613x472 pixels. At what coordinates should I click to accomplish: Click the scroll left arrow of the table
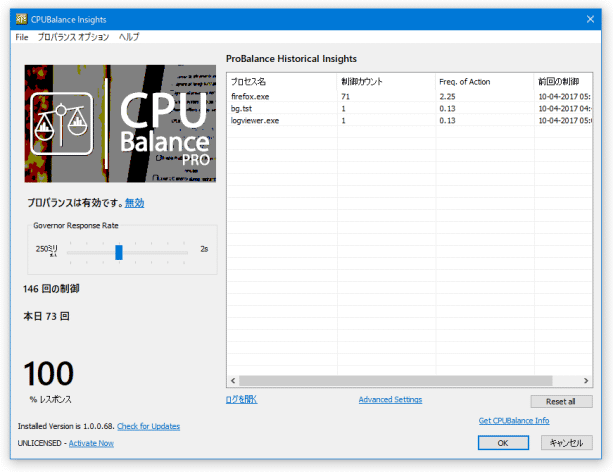point(233,380)
